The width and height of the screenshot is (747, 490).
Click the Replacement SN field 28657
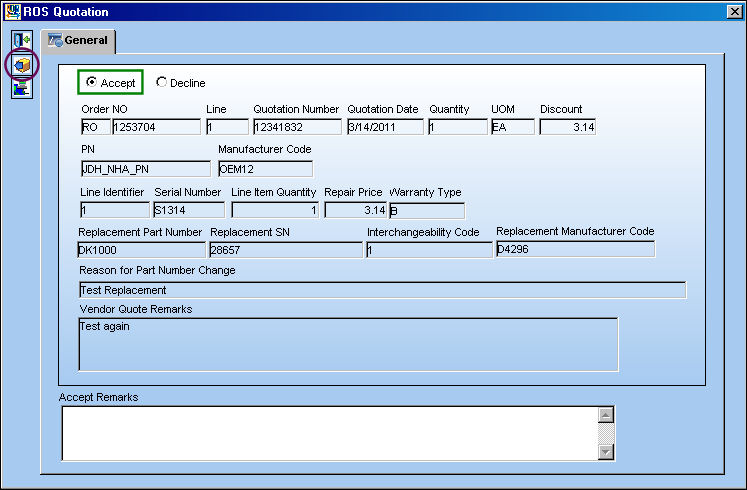tap(286, 250)
